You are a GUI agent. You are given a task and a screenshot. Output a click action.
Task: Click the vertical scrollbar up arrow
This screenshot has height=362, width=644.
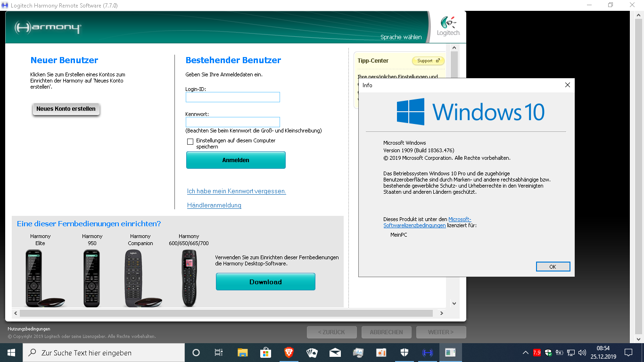[x=454, y=48]
